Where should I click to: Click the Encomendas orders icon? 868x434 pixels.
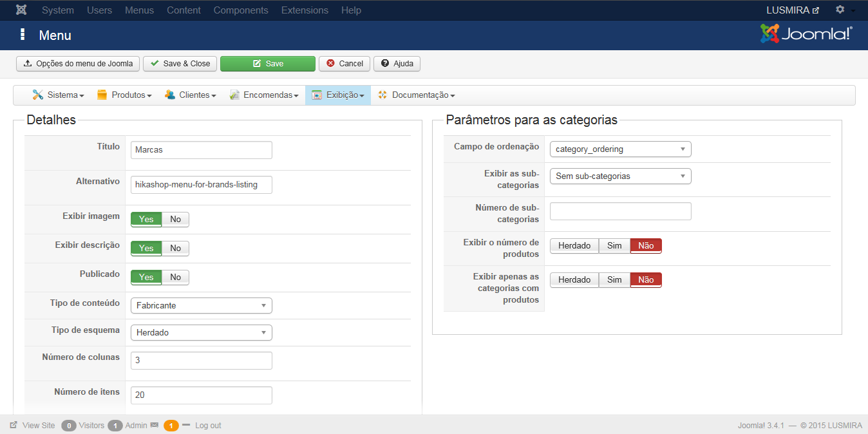[234, 95]
